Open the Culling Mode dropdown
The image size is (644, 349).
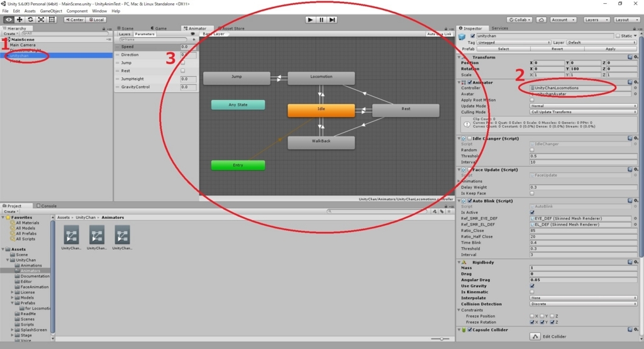click(x=583, y=112)
